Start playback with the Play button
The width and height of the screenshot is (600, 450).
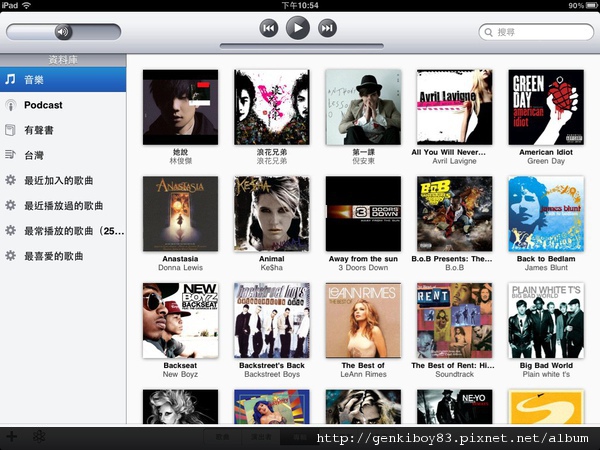pyautogui.click(x=298, y=28)
